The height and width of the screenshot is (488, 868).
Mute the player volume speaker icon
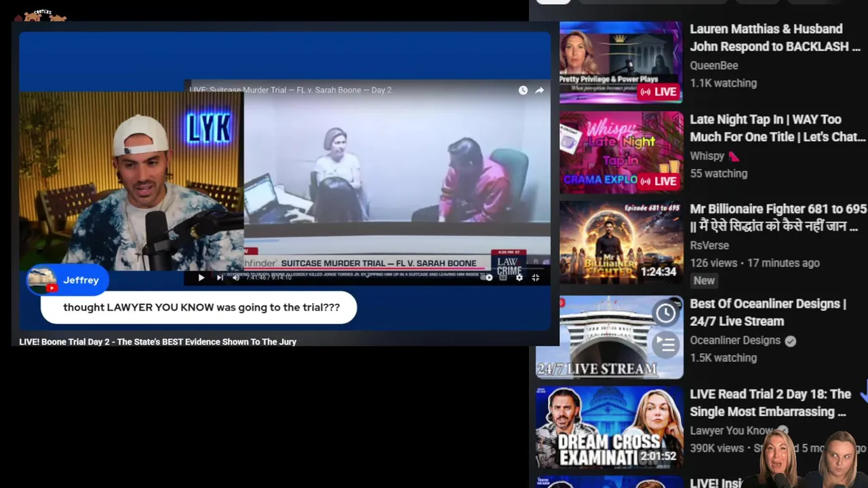coord(236,277)
